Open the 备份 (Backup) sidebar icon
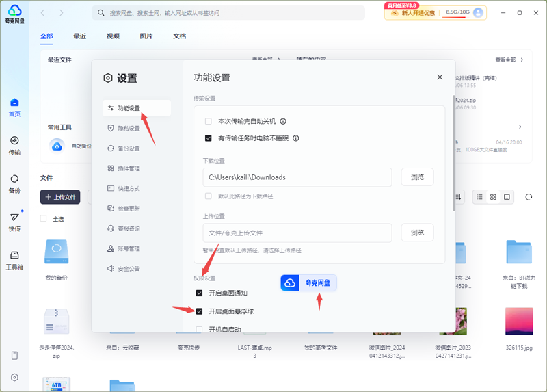This screenshot has width=547, height=392. 14,183
